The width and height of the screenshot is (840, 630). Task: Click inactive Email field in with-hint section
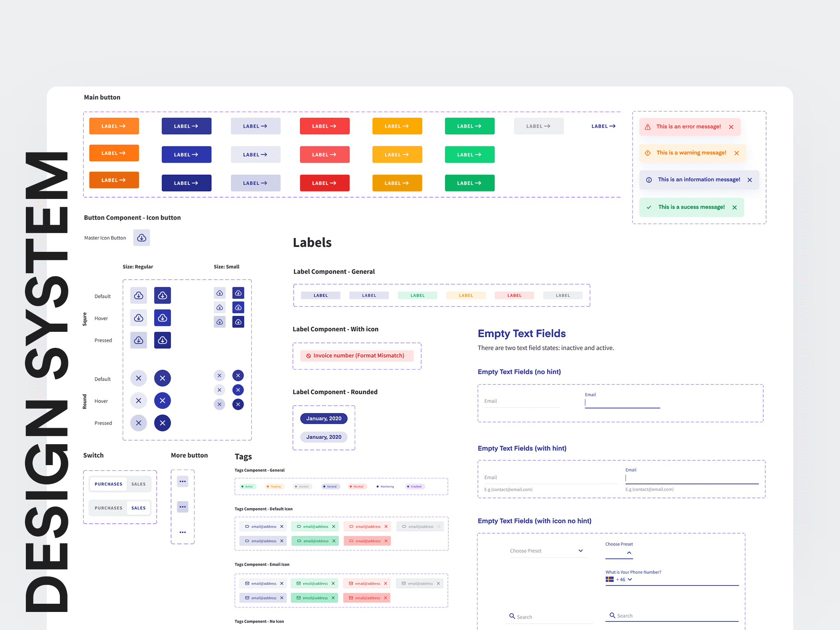coord(551,478)
